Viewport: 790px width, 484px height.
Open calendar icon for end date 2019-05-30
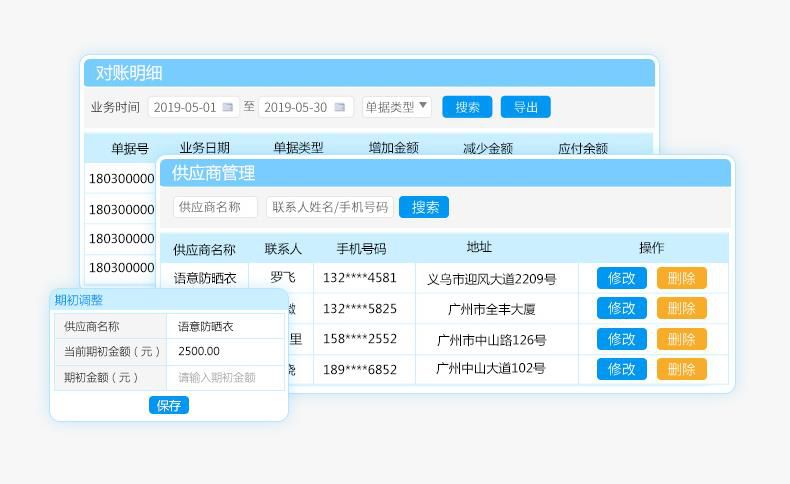(x=340, y=107)
